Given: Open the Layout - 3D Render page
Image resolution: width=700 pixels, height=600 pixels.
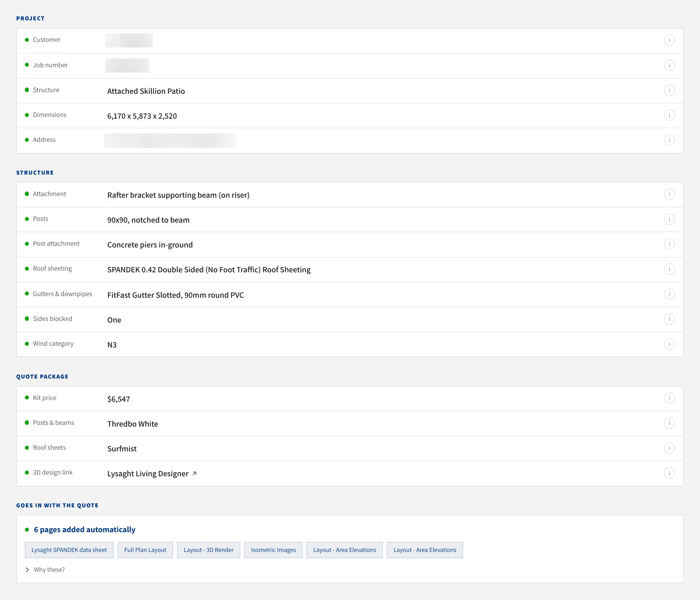Looking at the screenshot, I should click(208, 550).
